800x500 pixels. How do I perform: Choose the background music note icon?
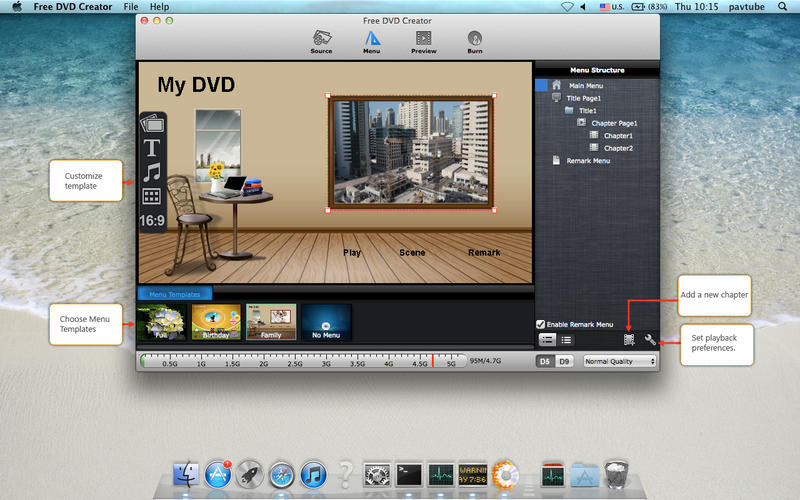(152, 172)
